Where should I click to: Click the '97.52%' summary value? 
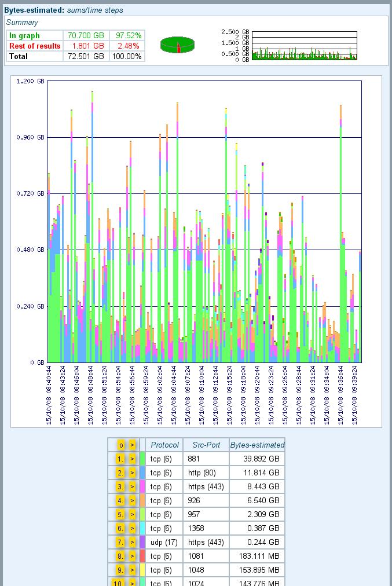pos(129,35)
